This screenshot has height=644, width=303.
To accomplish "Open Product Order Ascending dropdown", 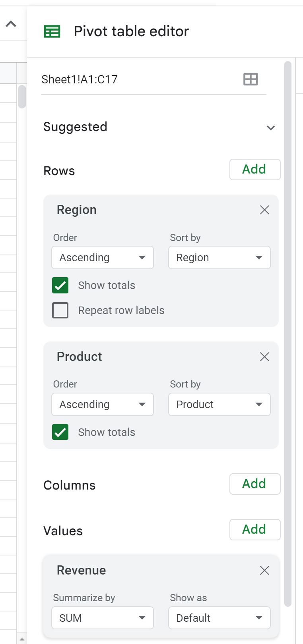I will pos(103,405).
